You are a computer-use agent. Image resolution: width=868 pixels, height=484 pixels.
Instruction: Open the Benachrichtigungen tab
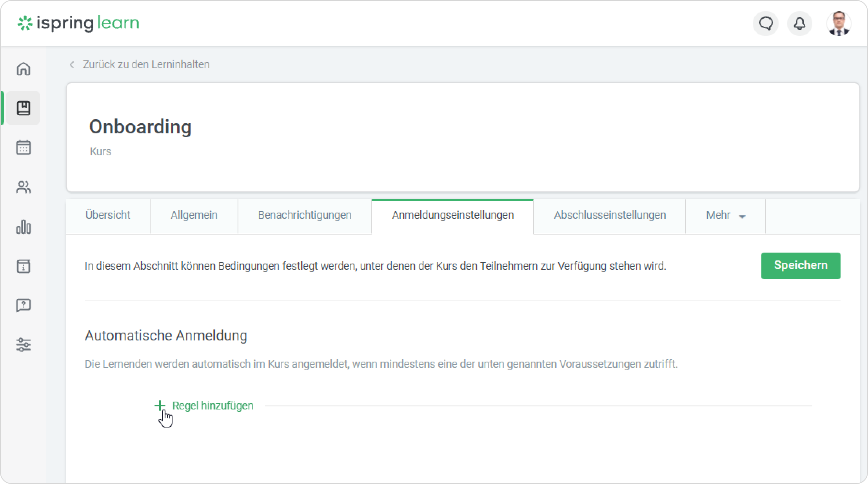pos(305,215)
